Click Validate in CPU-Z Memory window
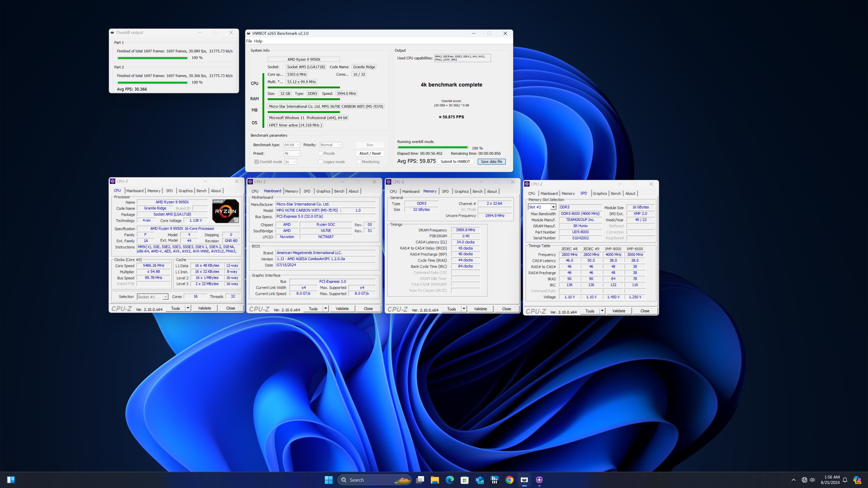The image size is (868, 488). (x=480, y=309)
